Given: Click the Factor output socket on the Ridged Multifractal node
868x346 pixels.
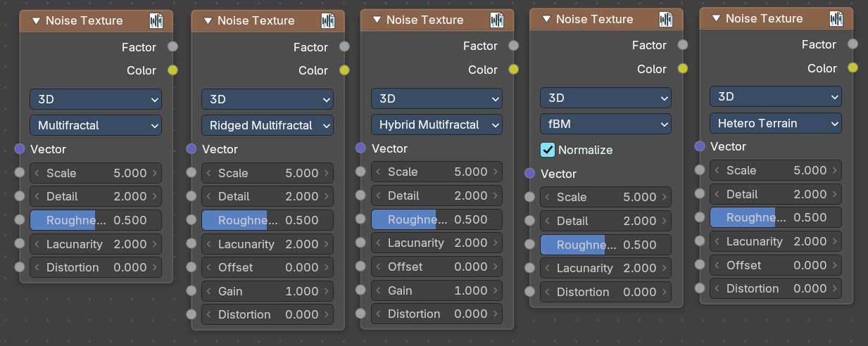Looking at the screenshot, I should (344, 47).
